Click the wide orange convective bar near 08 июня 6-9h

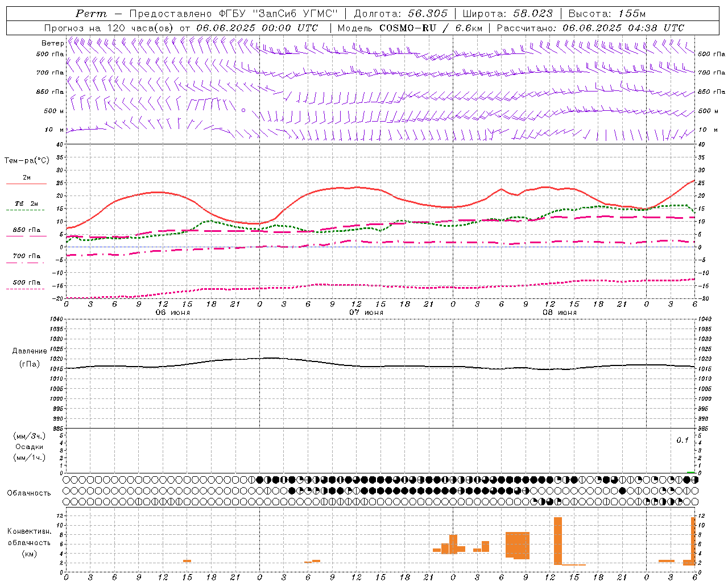click(x=518, y=545)
